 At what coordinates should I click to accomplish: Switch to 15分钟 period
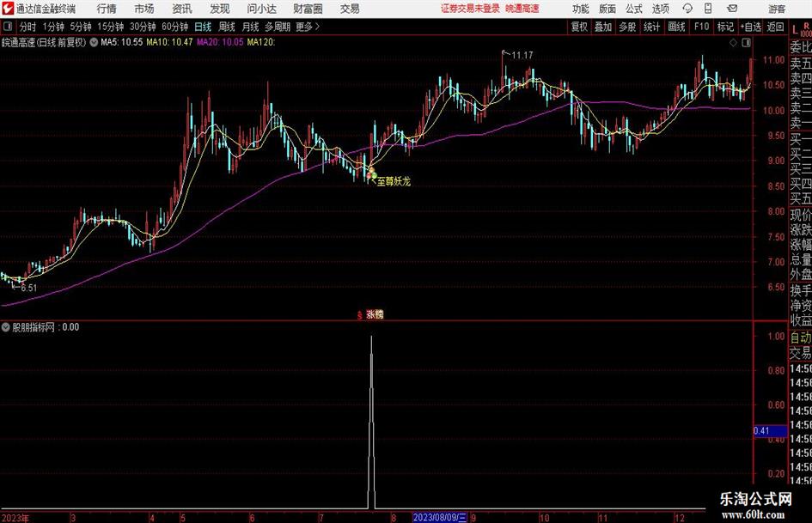[111, 27]
